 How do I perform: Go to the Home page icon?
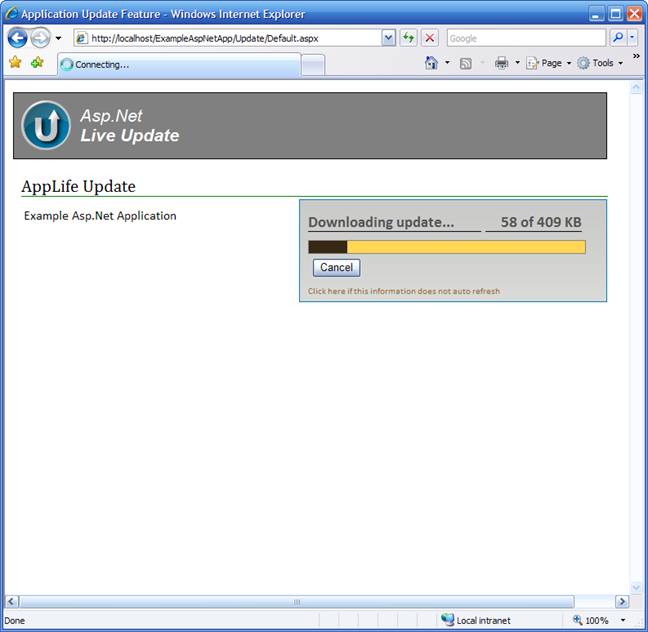point(431,63)
